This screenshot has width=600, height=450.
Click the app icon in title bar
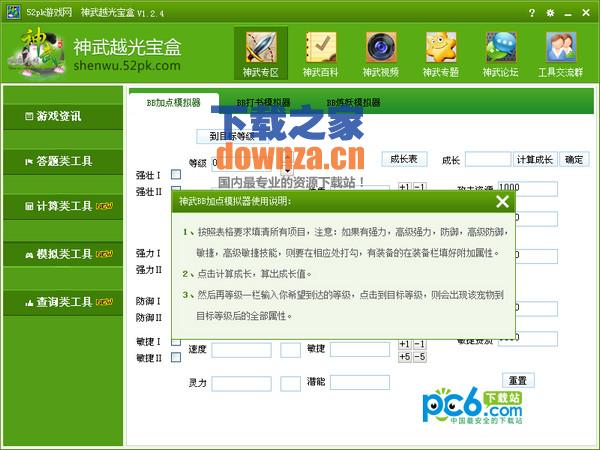[13, 12]
